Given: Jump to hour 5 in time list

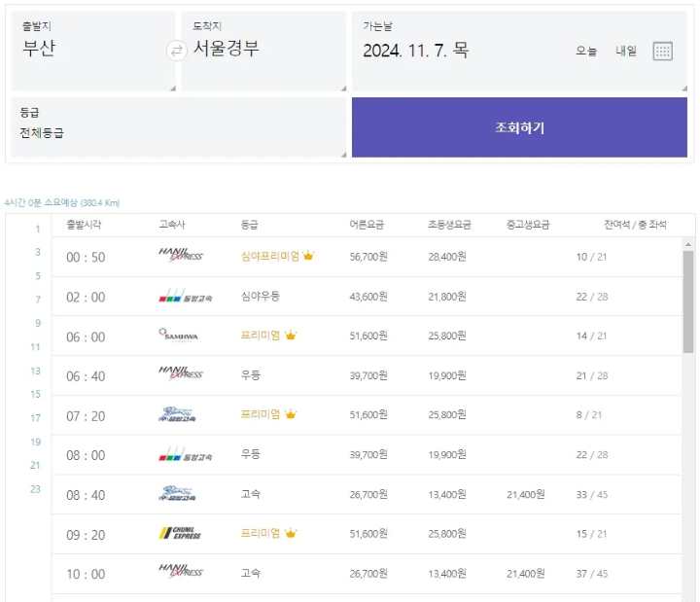Looking at the screenshot, I should 38,276.
